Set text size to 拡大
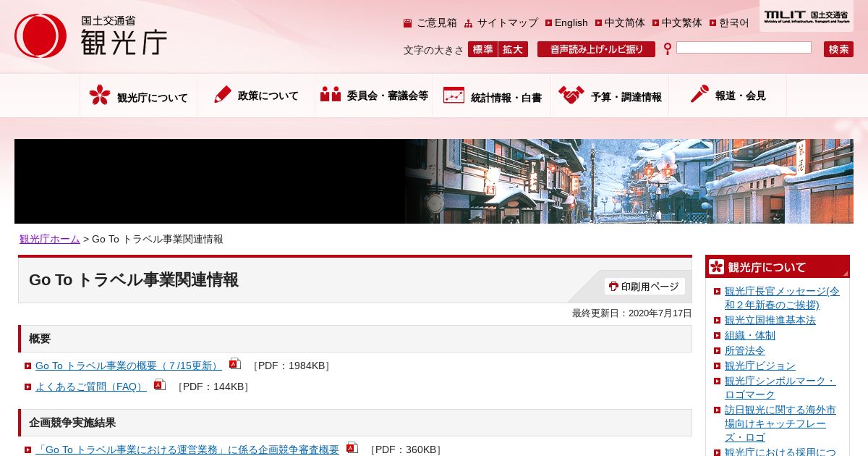This screenshot has height=456, width=868. point(513,49)
